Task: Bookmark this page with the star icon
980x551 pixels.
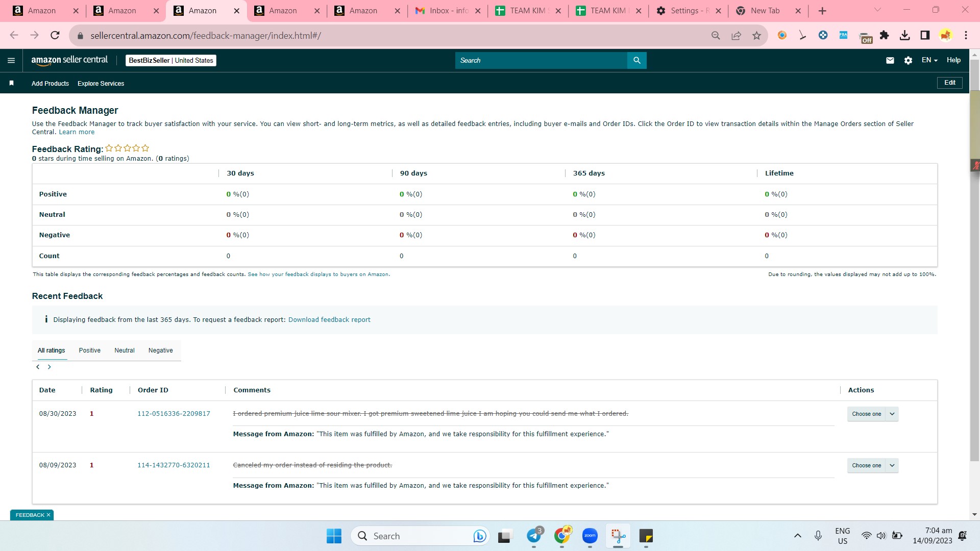Action: click(x=756, y=35)
